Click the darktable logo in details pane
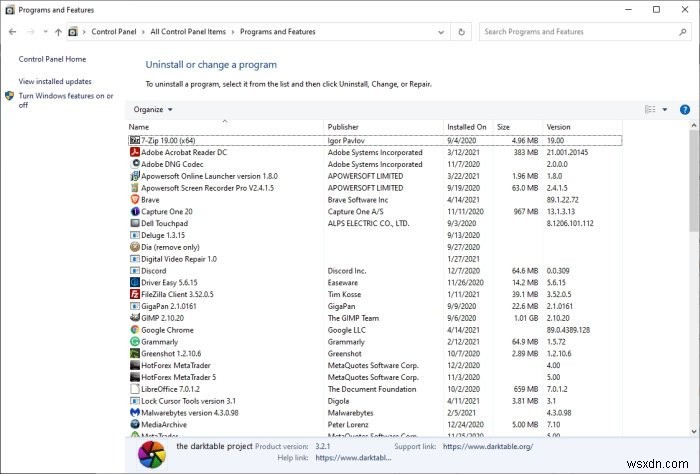 pos(152,454)
